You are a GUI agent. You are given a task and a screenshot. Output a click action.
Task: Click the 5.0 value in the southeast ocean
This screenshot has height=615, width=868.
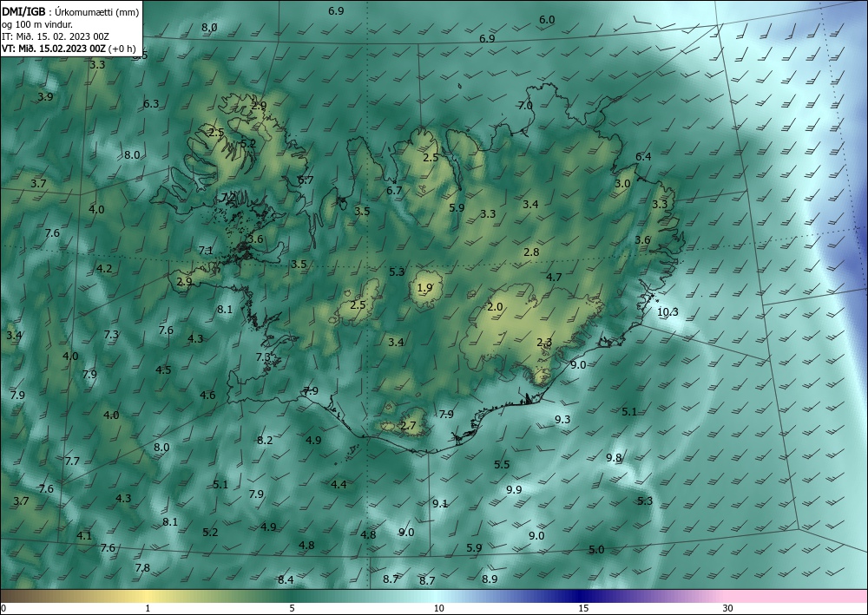(x=596, y=550)
